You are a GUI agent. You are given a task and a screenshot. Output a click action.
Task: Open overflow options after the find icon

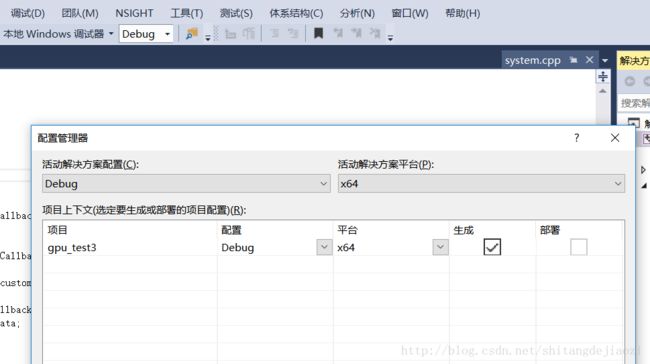(x=208, y=38)
